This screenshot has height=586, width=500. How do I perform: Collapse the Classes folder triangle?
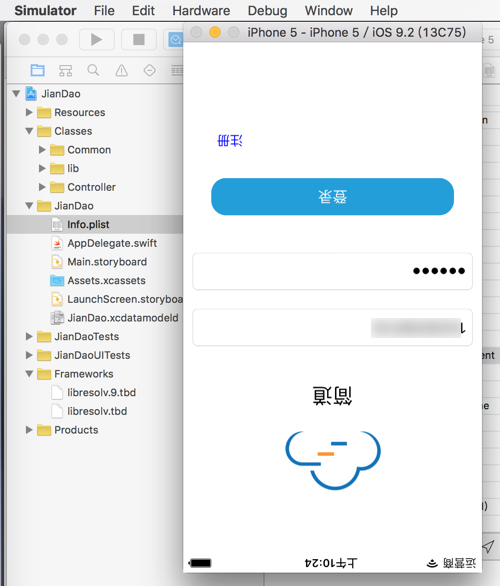[29, 131]
